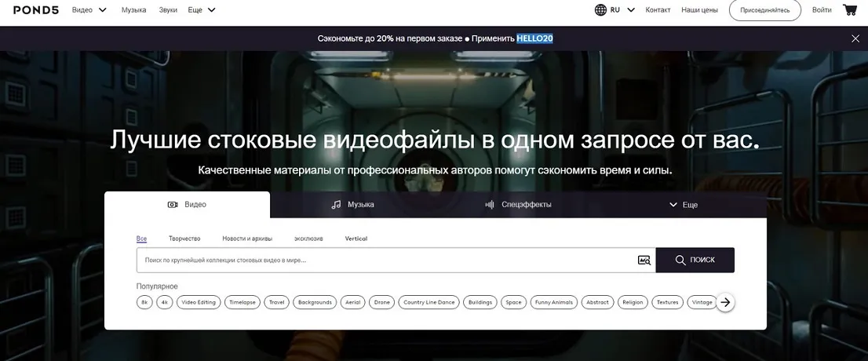This screenshot has height=361, width=868.
Task: Expand the Еще menu in top navigation
Action: click(202, 10)
